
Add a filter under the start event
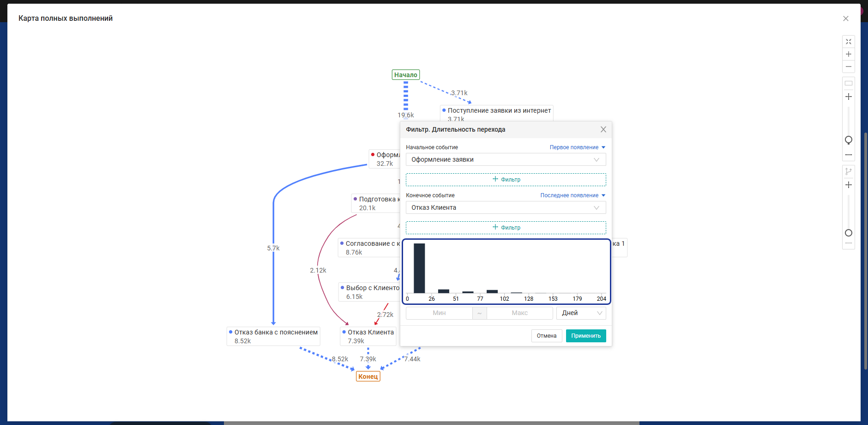click(x=506, y=179)
